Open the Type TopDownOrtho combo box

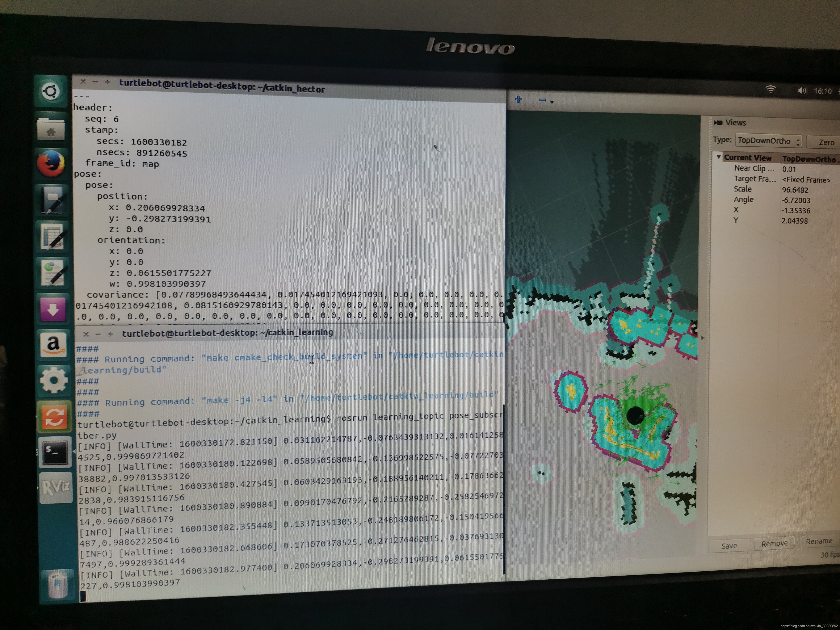pyautogui.click(x=769, y=140)
